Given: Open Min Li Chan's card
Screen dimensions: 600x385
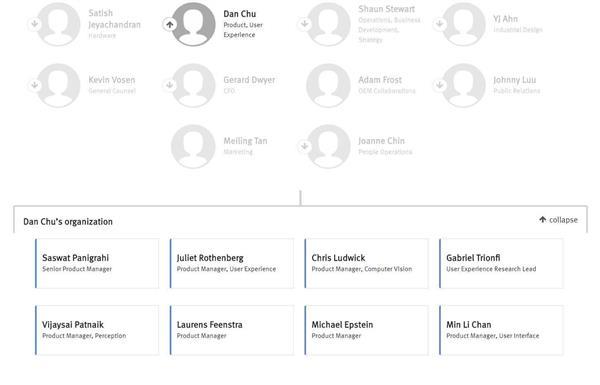Looking at the screenshot, I should coord(501,330).
